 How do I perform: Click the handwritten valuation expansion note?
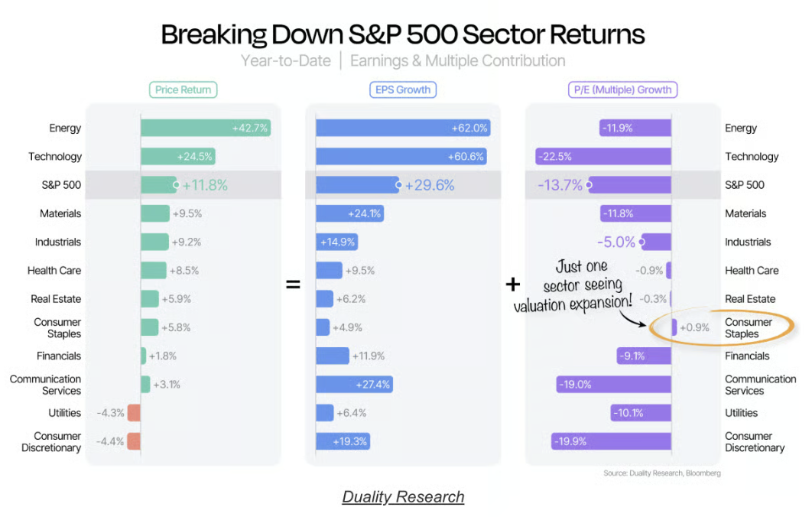(x=573, y=286)
